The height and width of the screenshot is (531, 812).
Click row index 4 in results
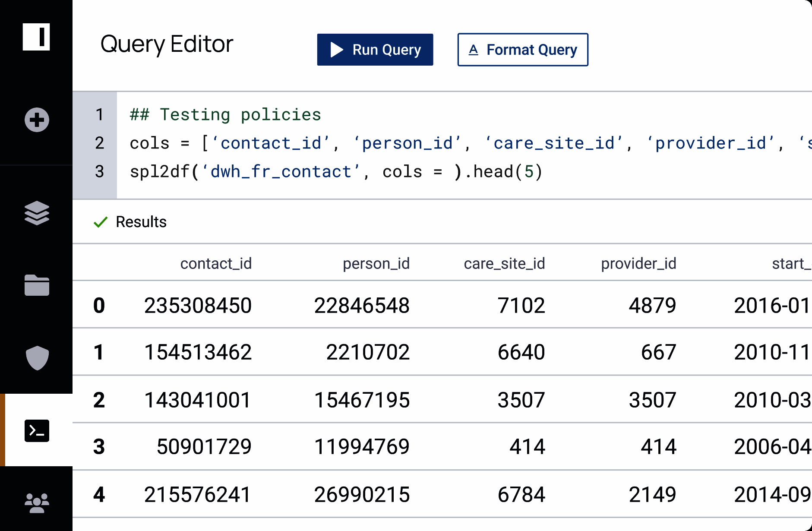pyautogui.click(x=99, y=495)
